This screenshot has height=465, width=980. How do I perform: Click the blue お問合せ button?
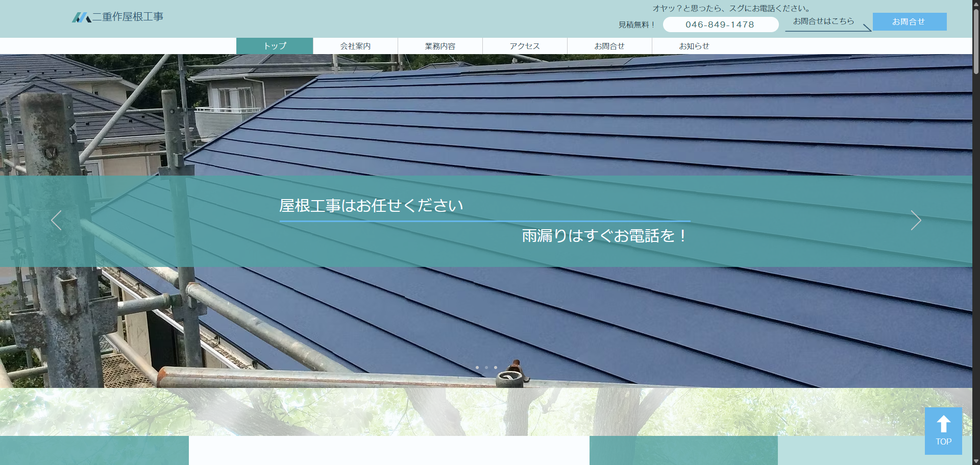(x=910, y=21)
